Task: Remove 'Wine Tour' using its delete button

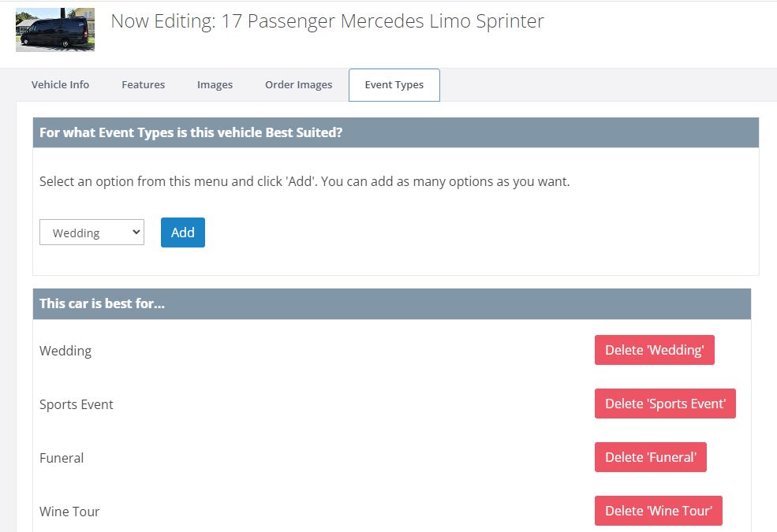Action: pyautogui.click(x=658, y=510)
